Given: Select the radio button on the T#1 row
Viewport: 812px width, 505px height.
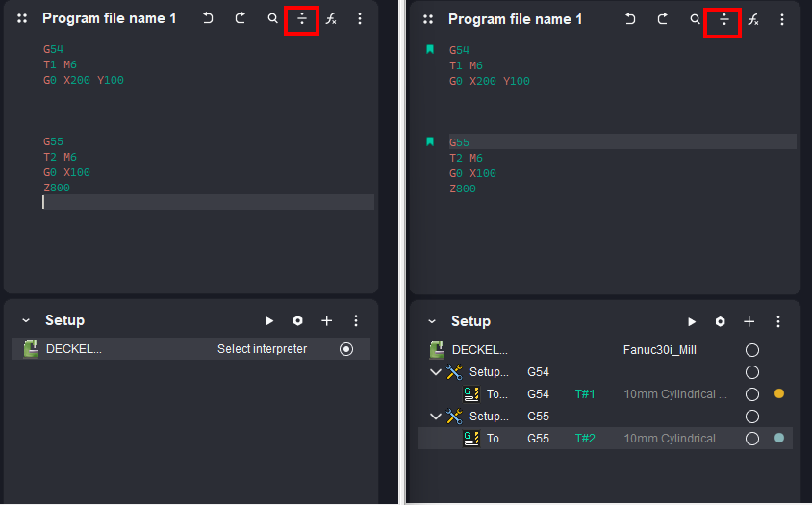Looking at the screenshot, I should (x=752, y=394).
